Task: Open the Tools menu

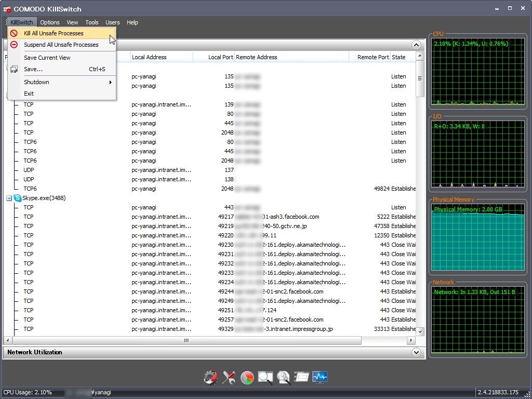Action: coord(92,22)
